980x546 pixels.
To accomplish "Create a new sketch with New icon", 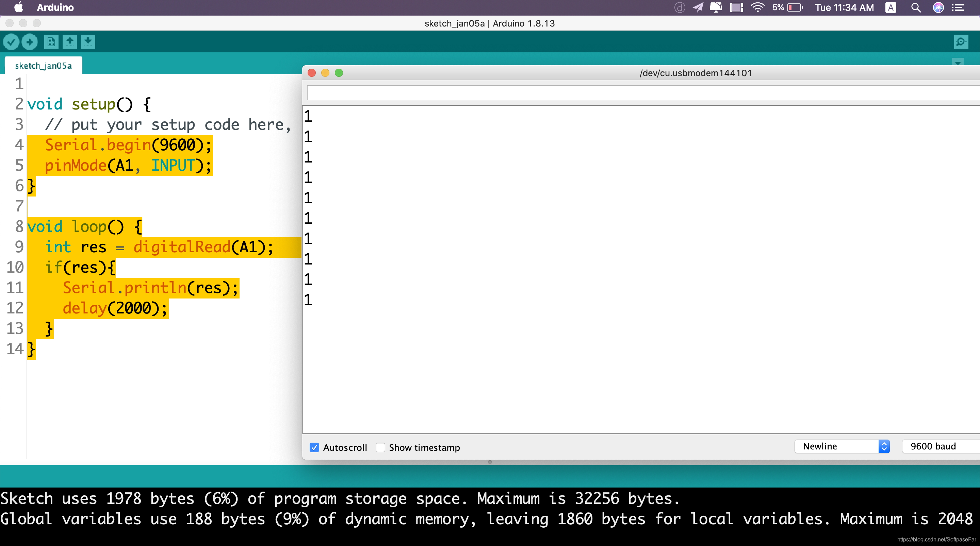I will pos(51,42).
